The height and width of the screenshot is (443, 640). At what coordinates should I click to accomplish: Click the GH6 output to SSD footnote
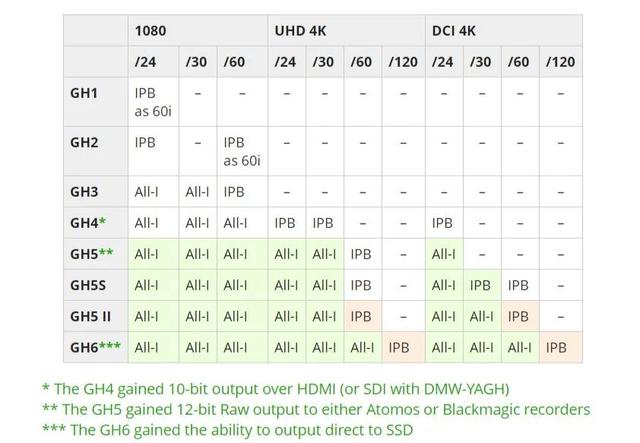[228, 430]
